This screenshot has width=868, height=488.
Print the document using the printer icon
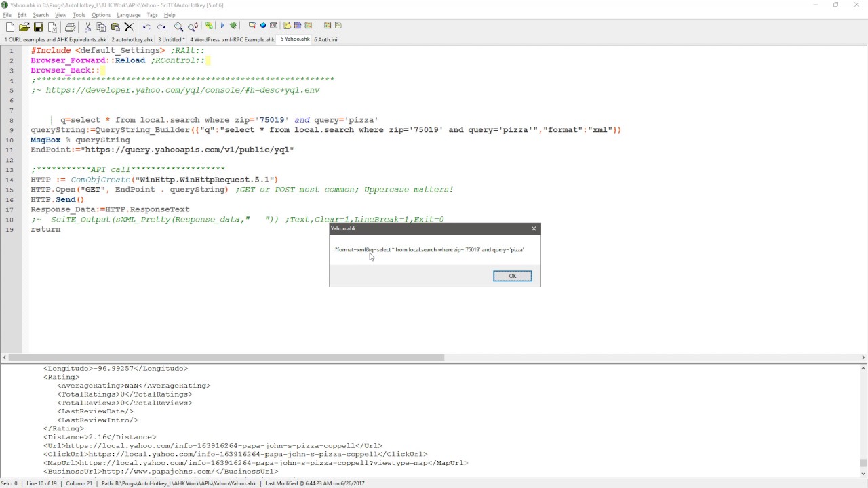pyautogui.click(x=70, y=26)
